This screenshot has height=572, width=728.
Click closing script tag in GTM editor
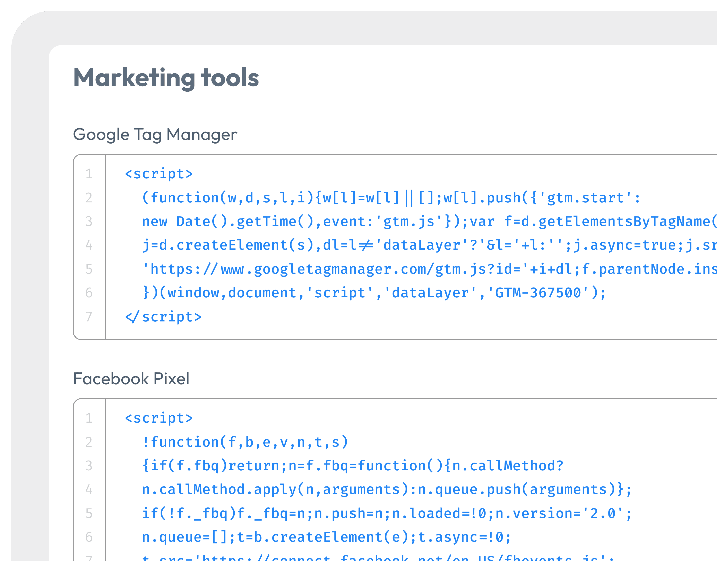[x=163, y=317]
